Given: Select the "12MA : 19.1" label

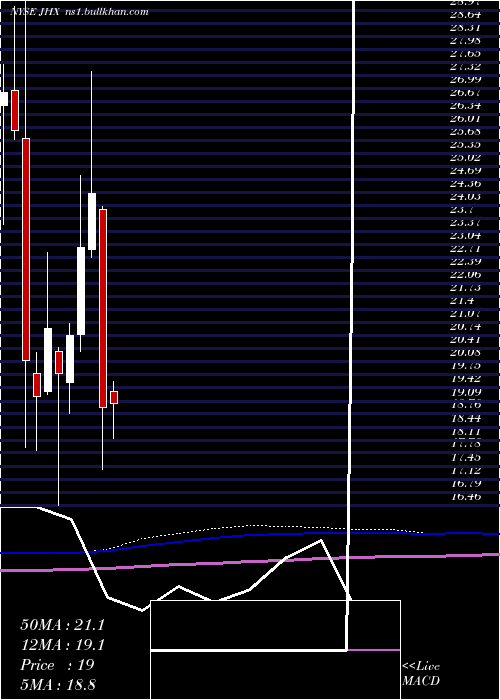Looking at the screenshot, I should (x=62, y=645).
